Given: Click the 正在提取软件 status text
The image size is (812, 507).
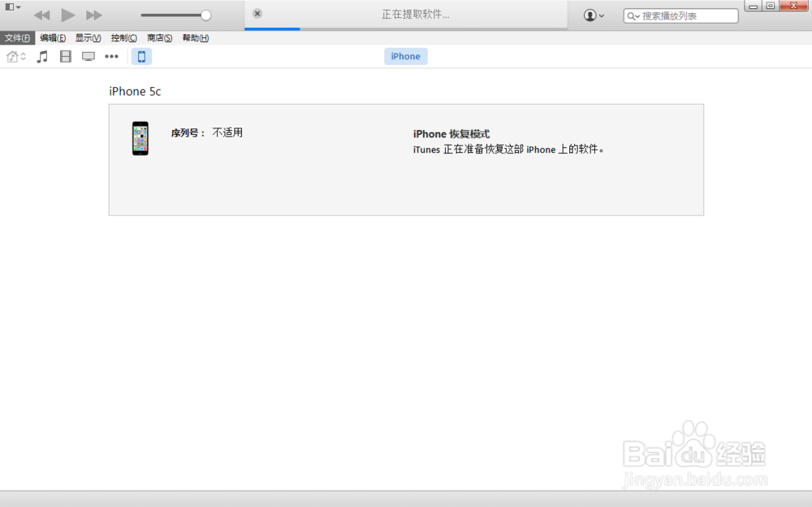Looking at the screenshot, I should click(x=415, y=15).
